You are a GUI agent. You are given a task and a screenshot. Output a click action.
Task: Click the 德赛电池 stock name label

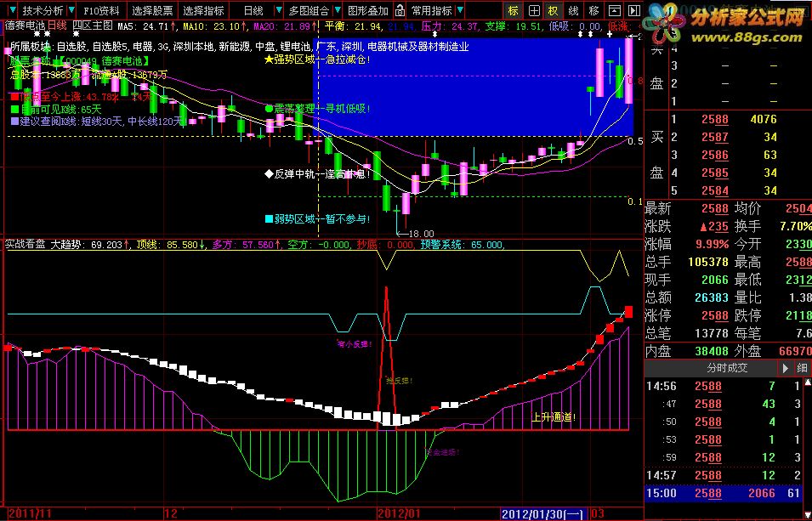tap(26, 25)
